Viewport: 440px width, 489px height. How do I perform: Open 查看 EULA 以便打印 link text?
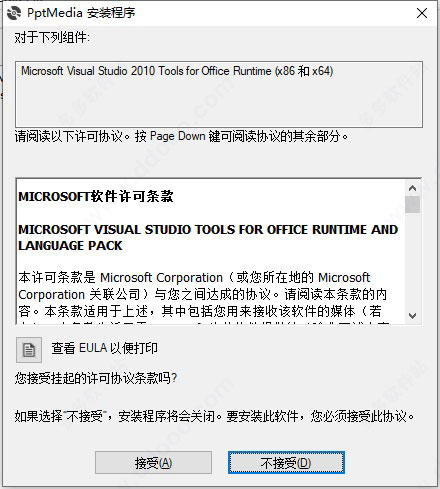click(104, 348)
